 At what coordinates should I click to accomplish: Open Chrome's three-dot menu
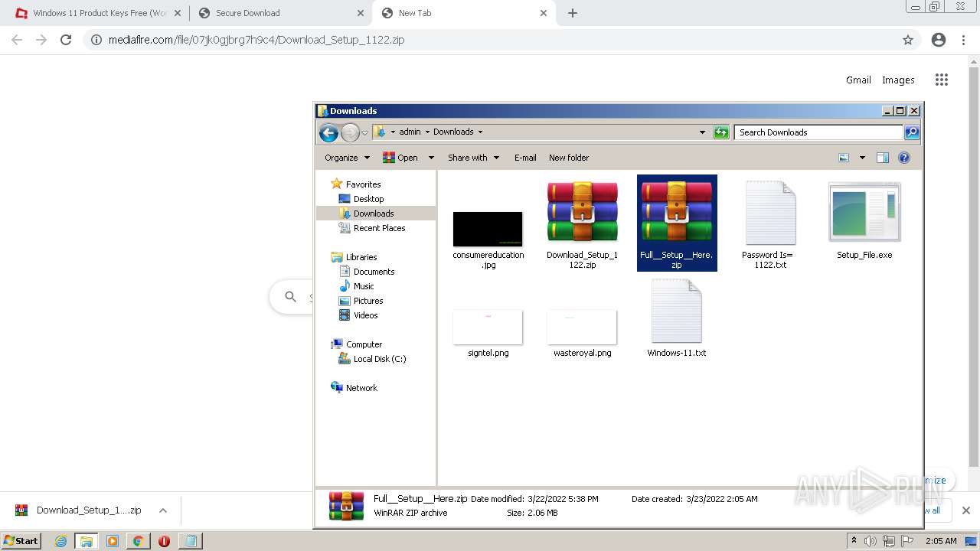[x=964, y=40]
